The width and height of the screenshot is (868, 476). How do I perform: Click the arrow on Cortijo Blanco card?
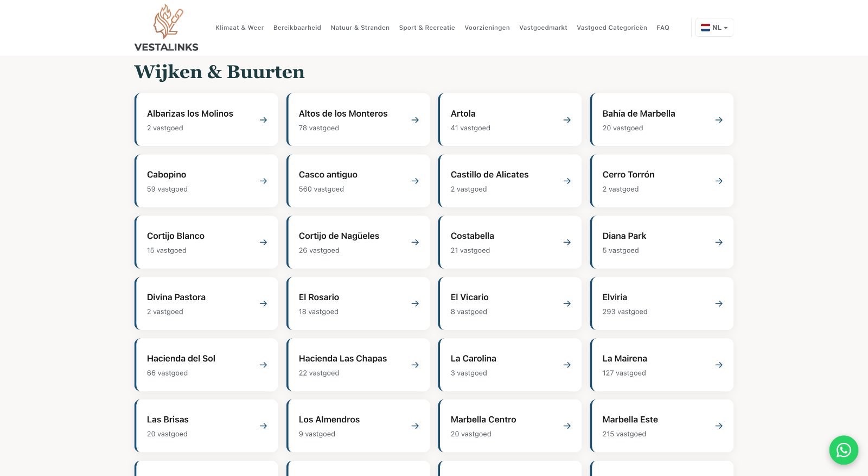tap(263, 242)
